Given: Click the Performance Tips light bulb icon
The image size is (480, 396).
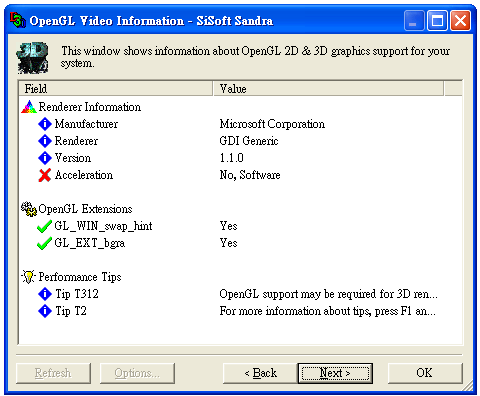Looking at the screenshot, I should click(29, 277).
